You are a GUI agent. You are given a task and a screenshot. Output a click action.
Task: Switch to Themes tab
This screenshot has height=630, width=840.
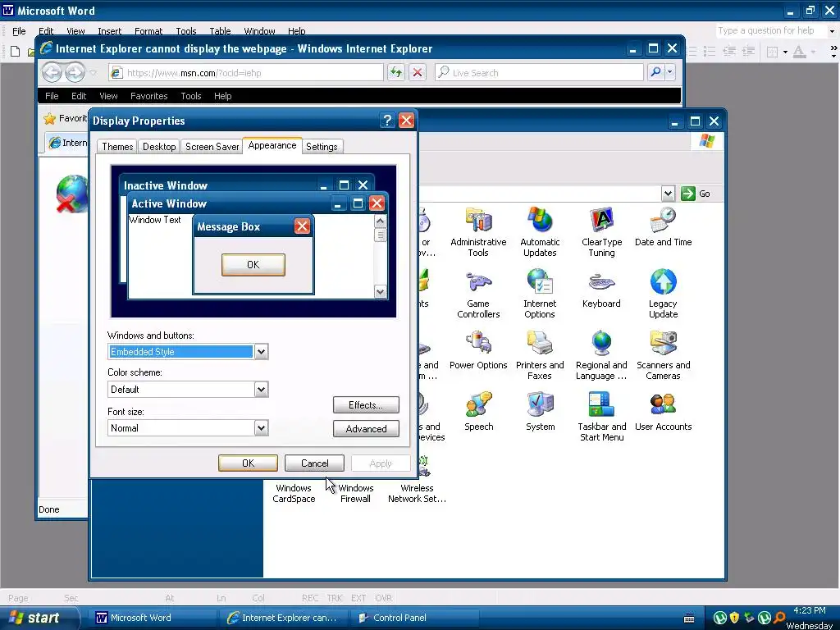pos(117,147)
